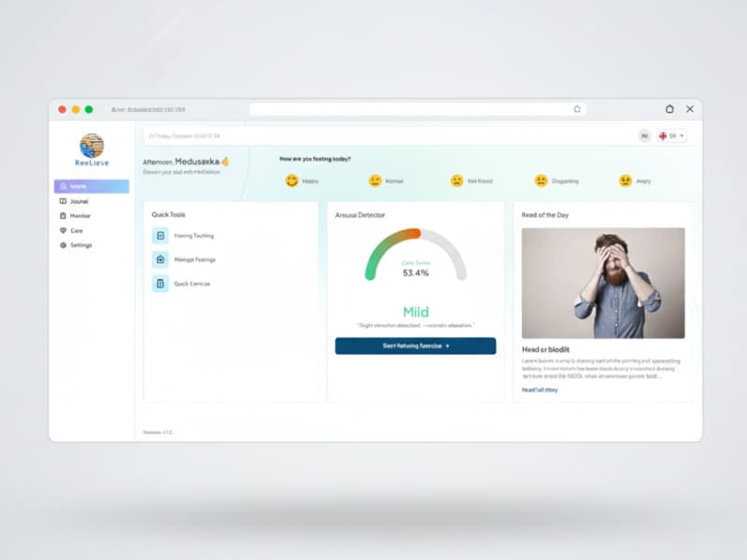This screenshot has height=560, width=747.
Task: Click the Settings gear icon
Action: (x=63, y=245)
